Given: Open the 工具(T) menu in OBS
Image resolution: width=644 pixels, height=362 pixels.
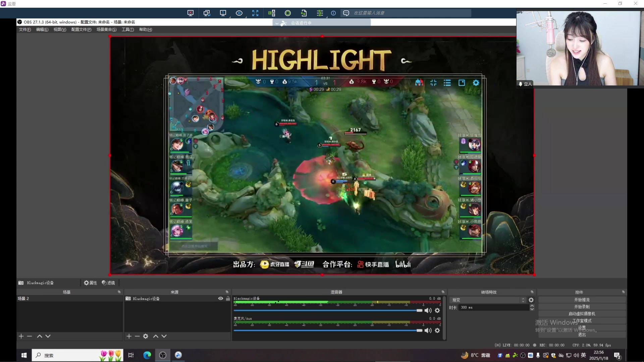Looking at the screenshot, I should coord(128,29).
